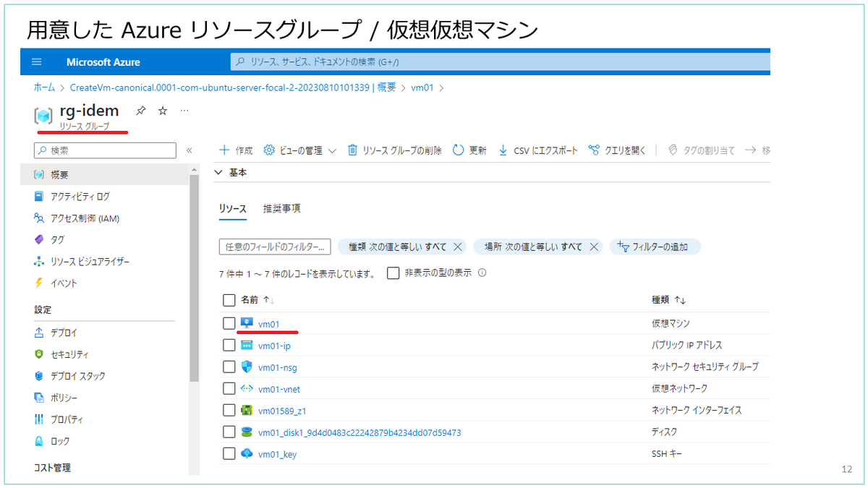Click クエリを開く button
The width and height of the screenshot is (868, 488).
point(617,150)
